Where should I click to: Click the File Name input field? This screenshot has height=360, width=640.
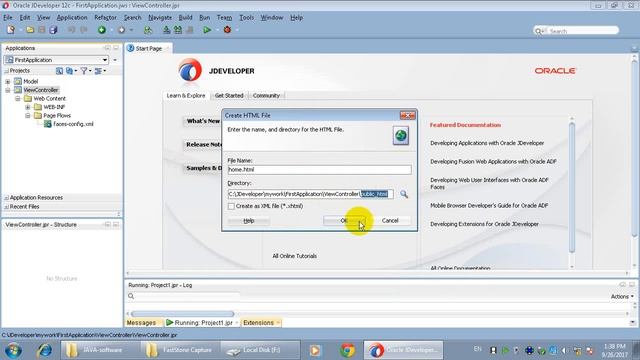tap(319, 170)
